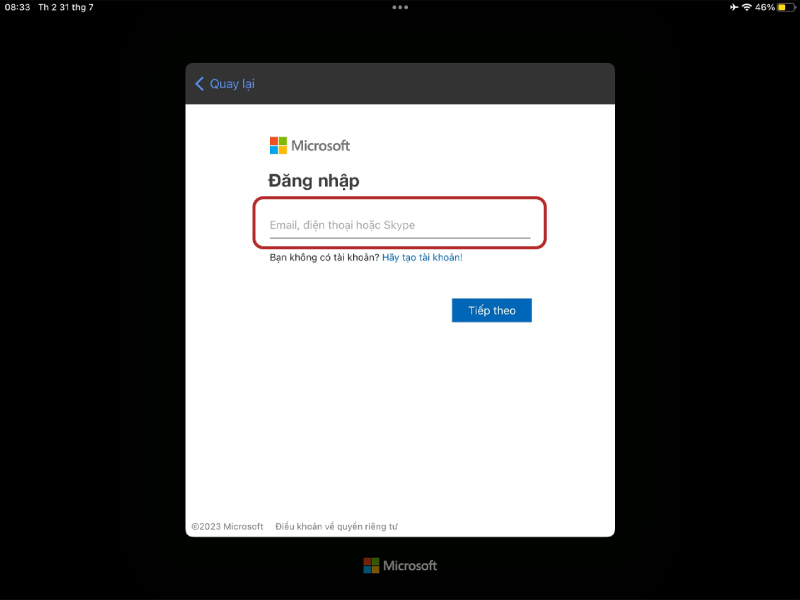This screenshot has height=600, width=800.
Task: Tap the battery indicator showing 46%
Action: pos(771,8)
